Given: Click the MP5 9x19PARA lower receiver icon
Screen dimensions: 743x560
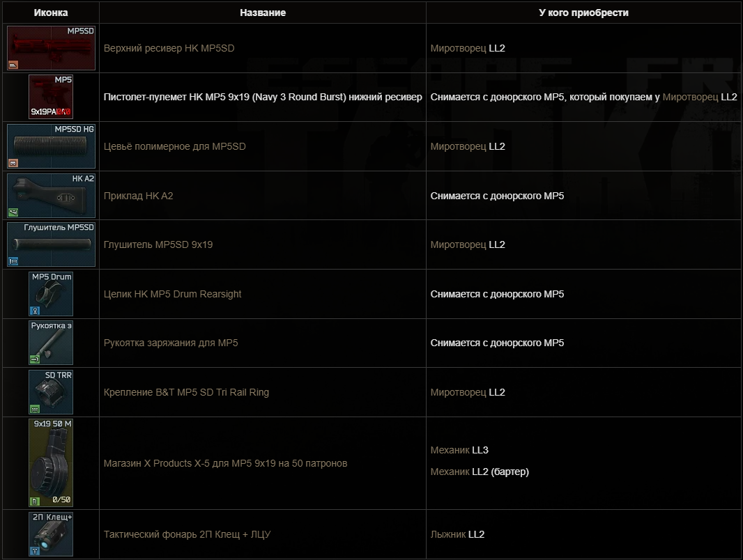Looking at the screenshot, I should pos(51,97).
